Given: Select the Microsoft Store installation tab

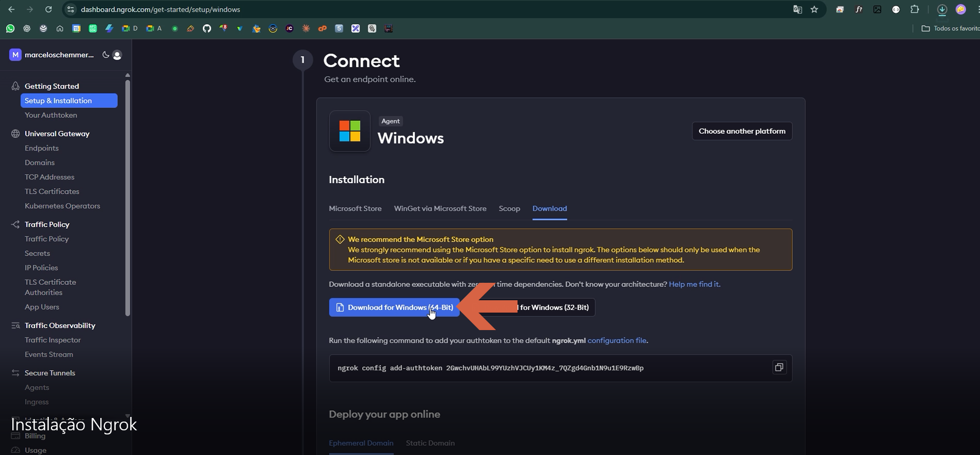Looking at the screenshot, I should coord(355,208).
